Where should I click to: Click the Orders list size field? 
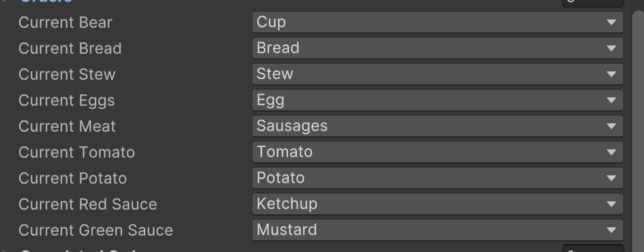coord(593,3)
